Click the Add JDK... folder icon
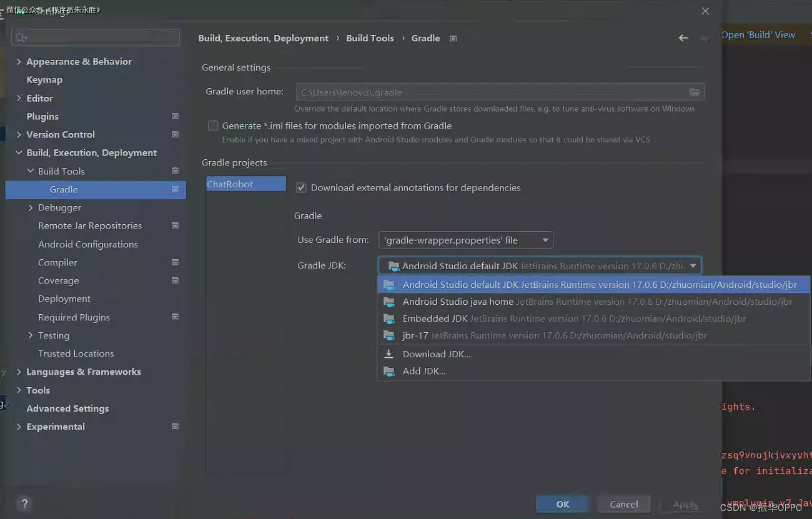Image resolution: width=812 pixels, height=519 pixels. [x=389, y=372]
